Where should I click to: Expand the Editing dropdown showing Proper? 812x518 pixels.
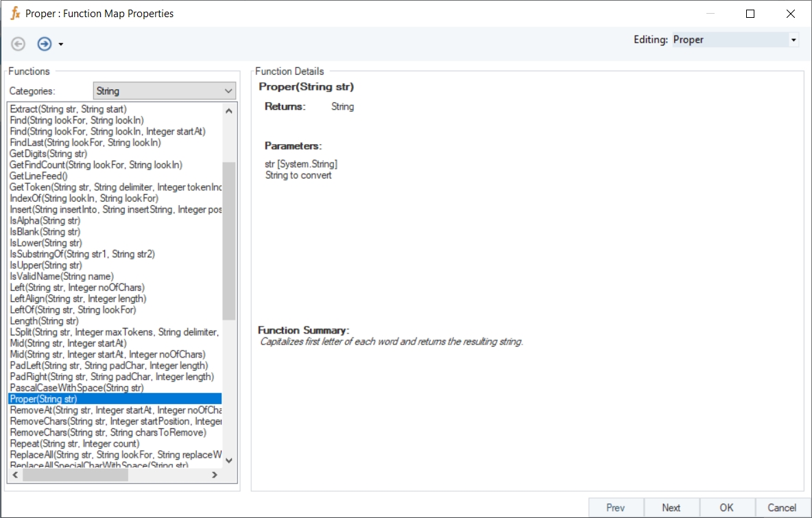pyautogui.click(x=793, y=40)
